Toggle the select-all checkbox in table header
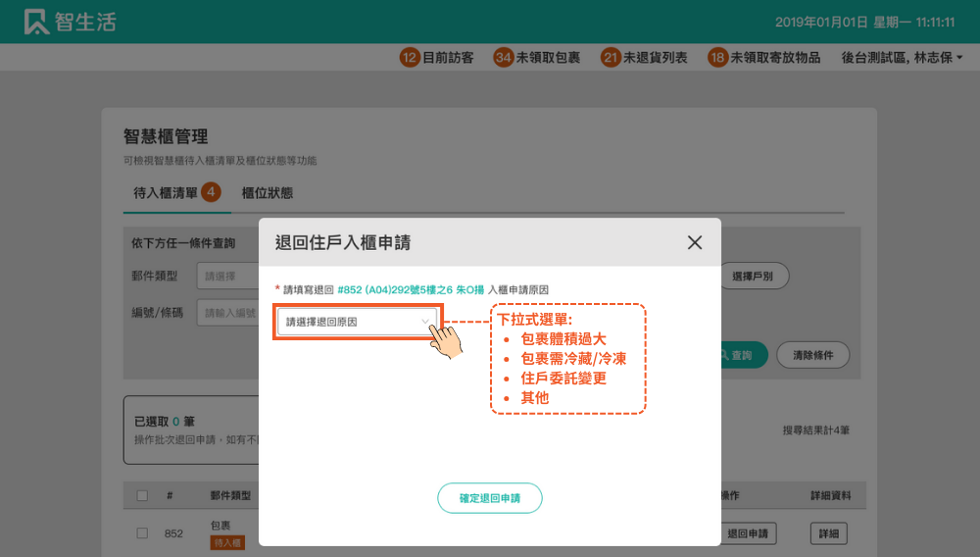 coord(142,496)
